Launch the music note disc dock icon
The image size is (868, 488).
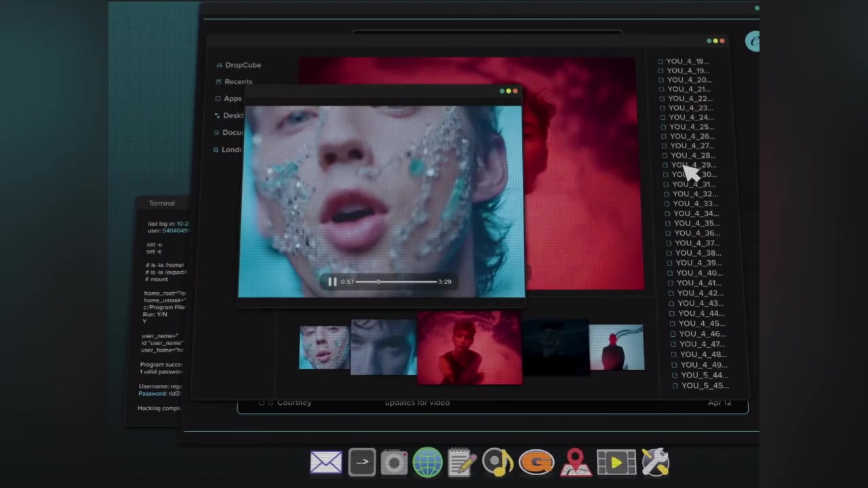click(x=498, y=463)
